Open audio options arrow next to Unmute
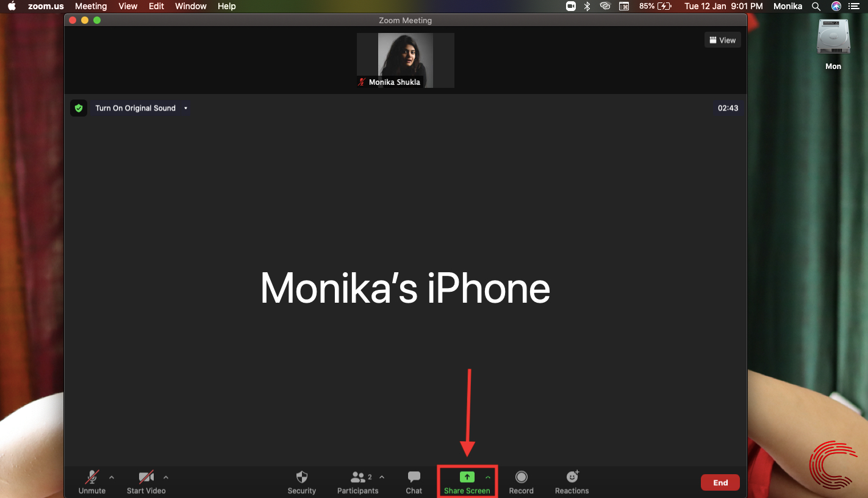The width and height of the screenshot is (868, 498). pos(111,477)
